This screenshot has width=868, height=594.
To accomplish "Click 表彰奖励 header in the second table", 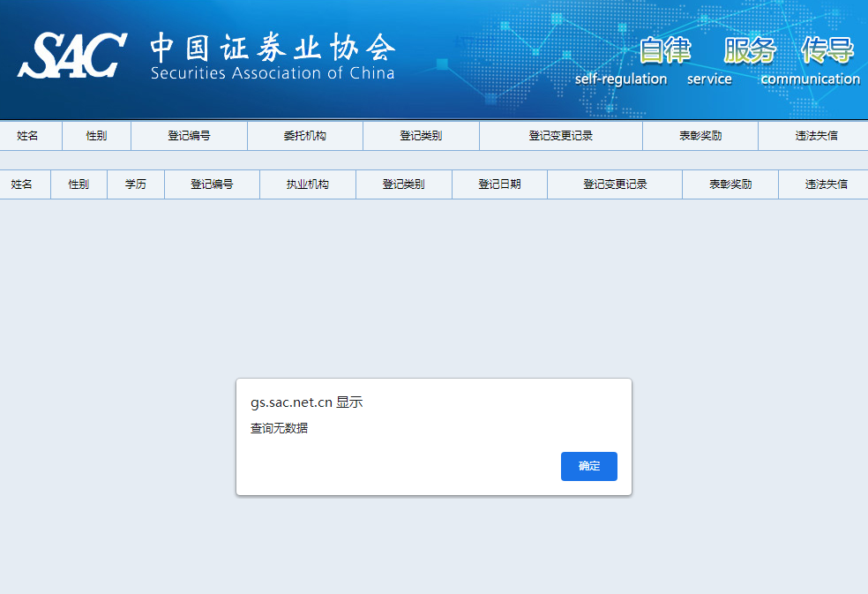I will (730, 184).
